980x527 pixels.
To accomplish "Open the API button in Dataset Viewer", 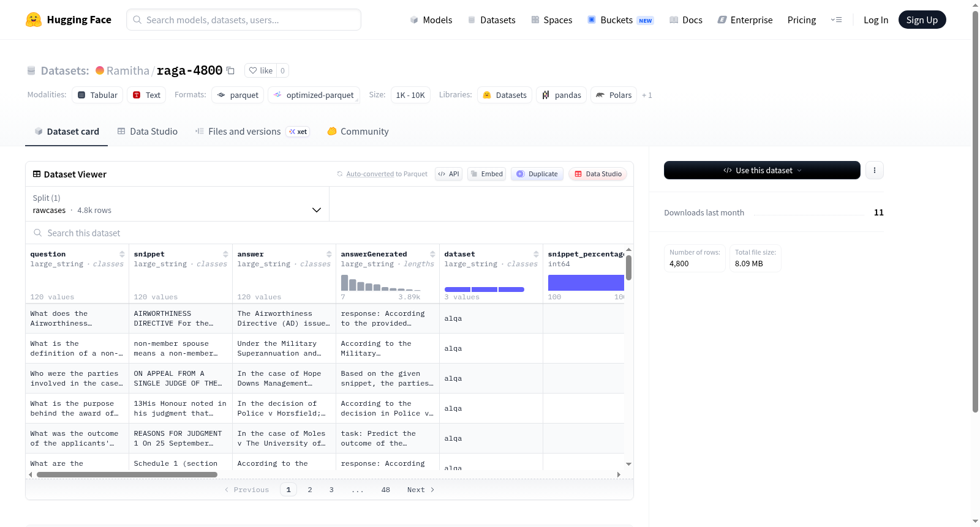I will click(x=448, y=174).
